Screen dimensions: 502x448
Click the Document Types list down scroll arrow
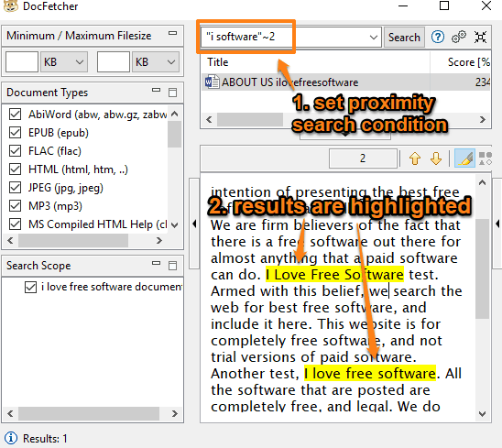[174, 224]
